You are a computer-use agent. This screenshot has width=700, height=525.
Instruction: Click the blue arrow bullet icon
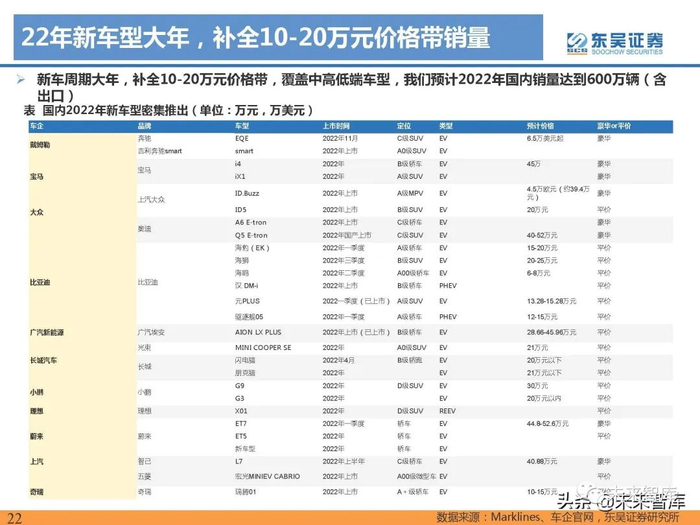point(21,80)
